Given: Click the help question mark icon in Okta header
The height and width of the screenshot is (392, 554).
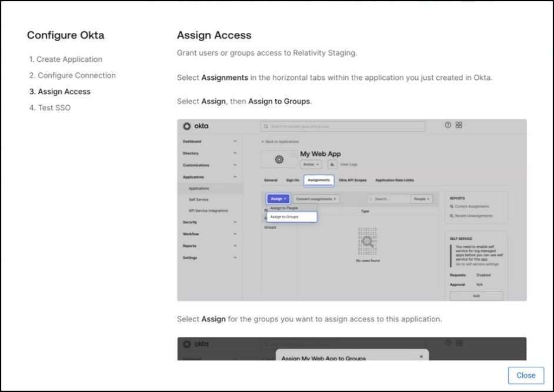Looking at the screenshot, I should click(x=448, y=125).
